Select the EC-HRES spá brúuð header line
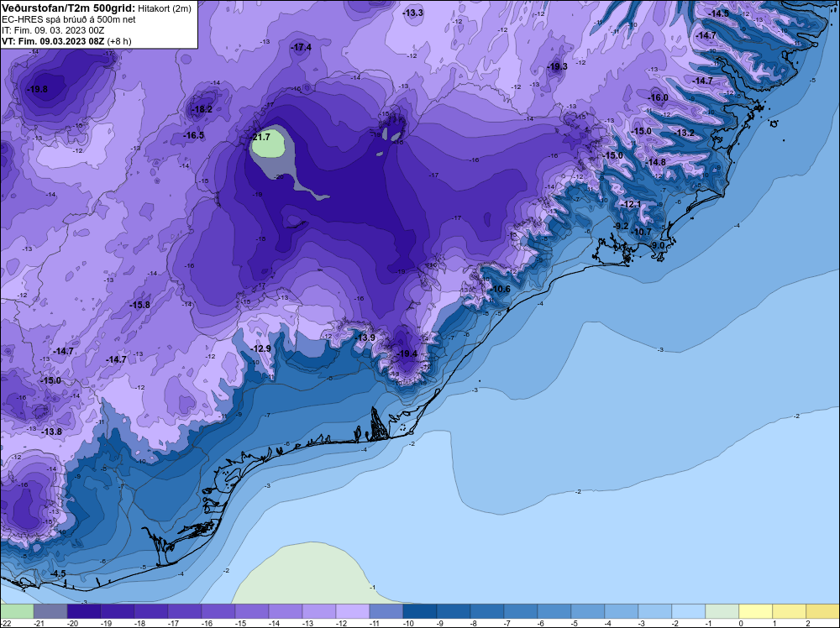The height and width of the screenshot is (628, 840). [x=69, y=20]
